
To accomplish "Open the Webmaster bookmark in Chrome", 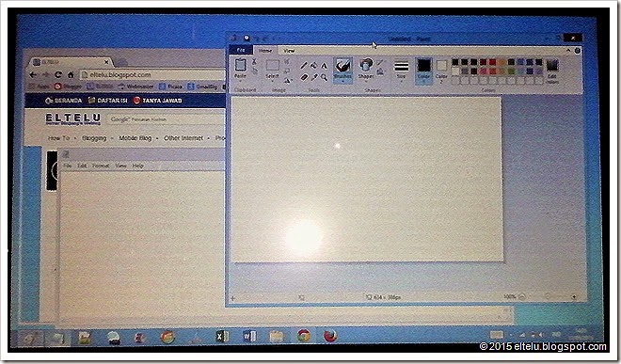I will click(135, 86).
